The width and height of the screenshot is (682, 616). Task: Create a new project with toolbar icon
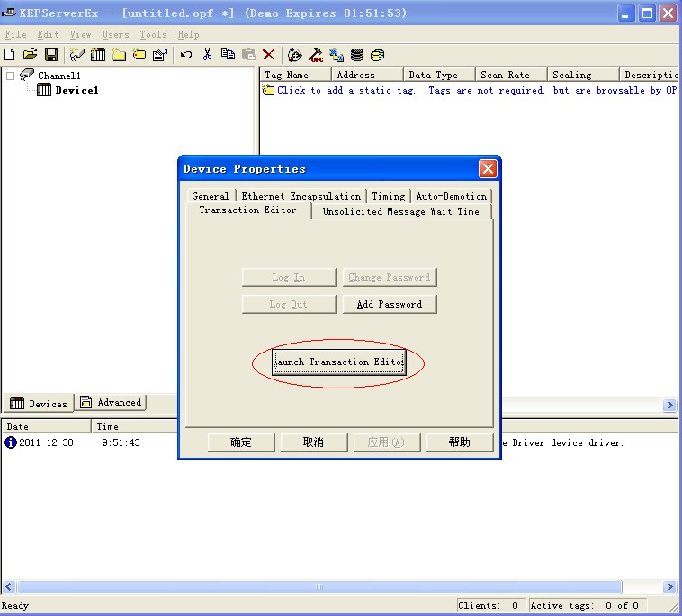point(9,55)
